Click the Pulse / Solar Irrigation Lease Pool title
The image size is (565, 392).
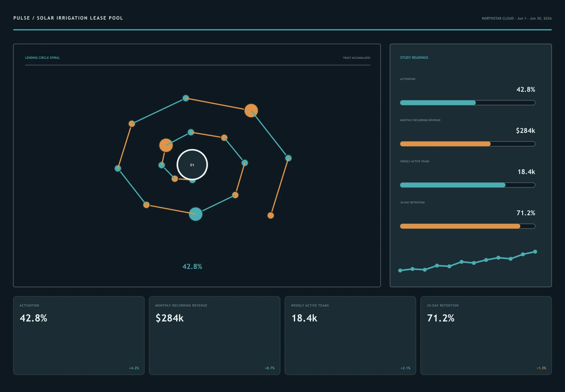pos(68,18)
